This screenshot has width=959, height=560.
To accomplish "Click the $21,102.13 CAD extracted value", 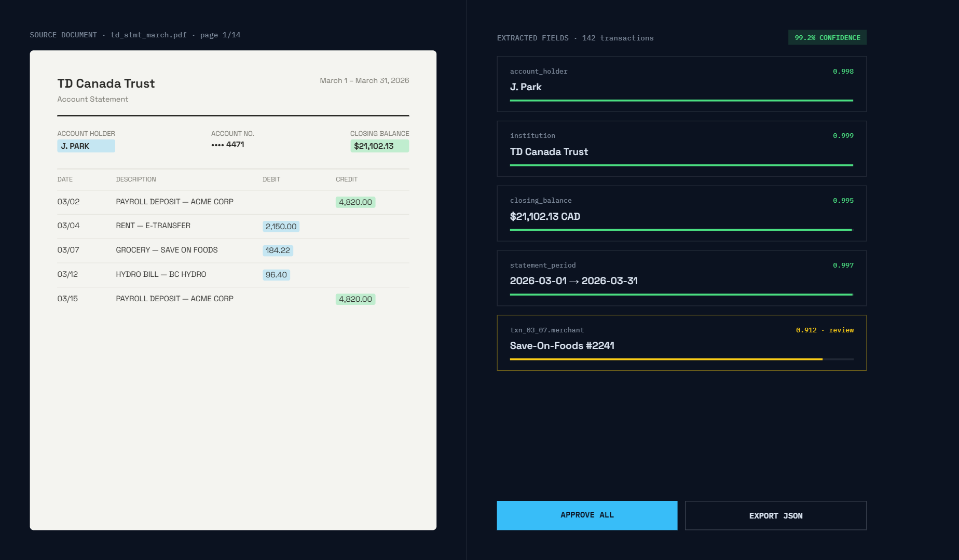I will [x=545, y=217].
